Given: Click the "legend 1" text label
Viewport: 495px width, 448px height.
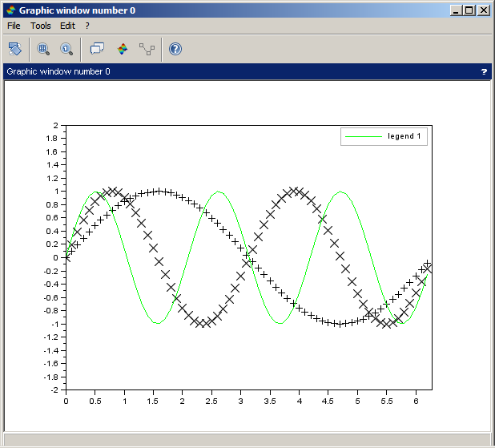Looking at the screenshot, I should click(404, 136).
